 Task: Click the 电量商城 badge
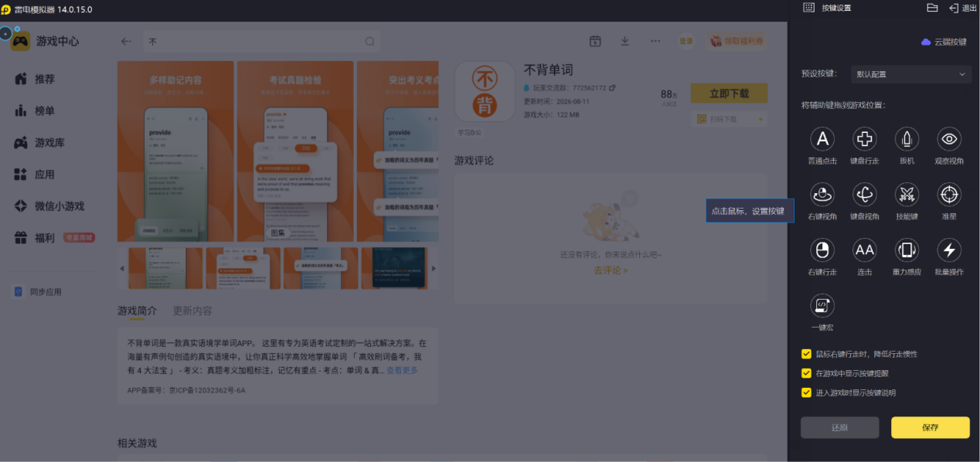80,238
